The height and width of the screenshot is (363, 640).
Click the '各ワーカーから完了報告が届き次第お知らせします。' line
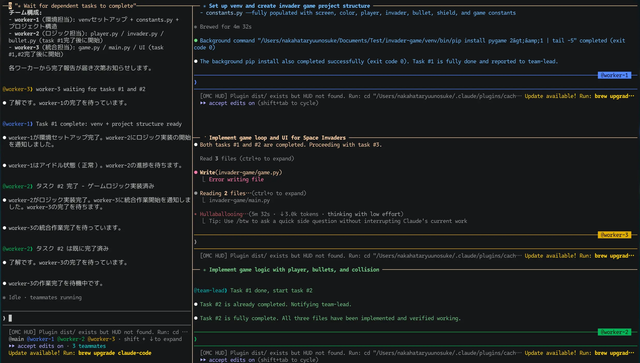80,68
